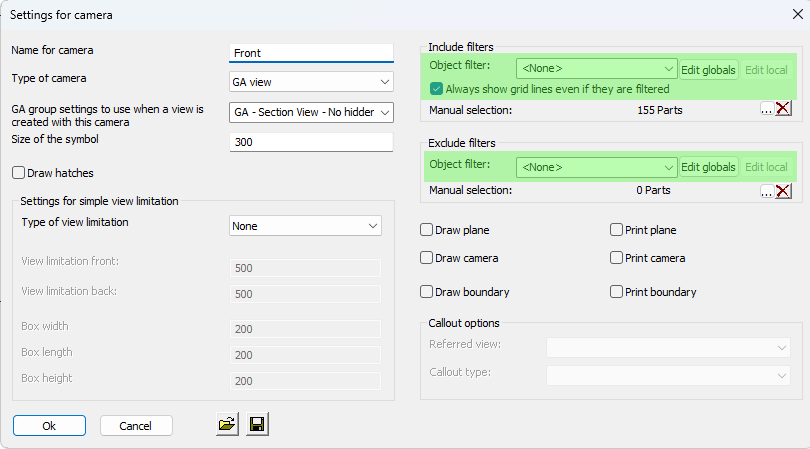The height and width of the screenshot is (449, 810).
Task: Open the Type of camera dropdown
Action: (311, 82)
